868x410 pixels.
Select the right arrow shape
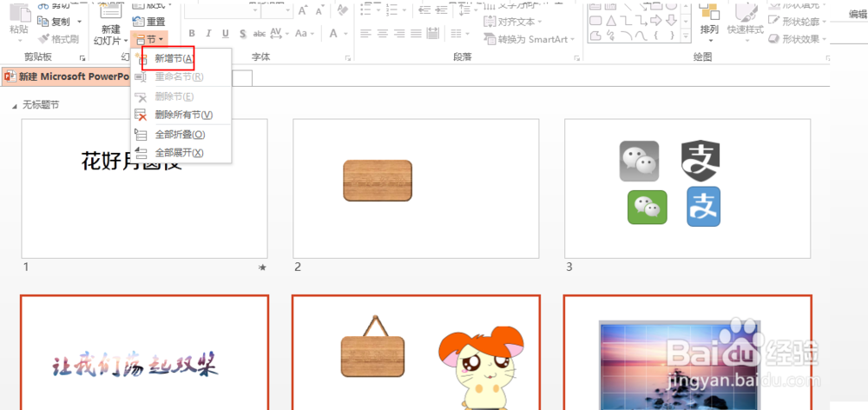pyautogui.click(x=656, y=21)
